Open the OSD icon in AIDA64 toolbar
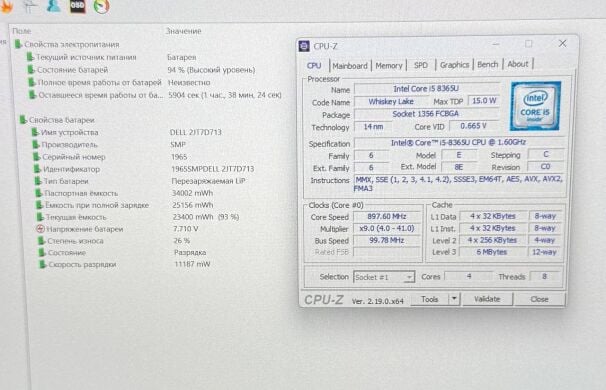The width and height of the screenshot is (606, 390). point(77,5)
